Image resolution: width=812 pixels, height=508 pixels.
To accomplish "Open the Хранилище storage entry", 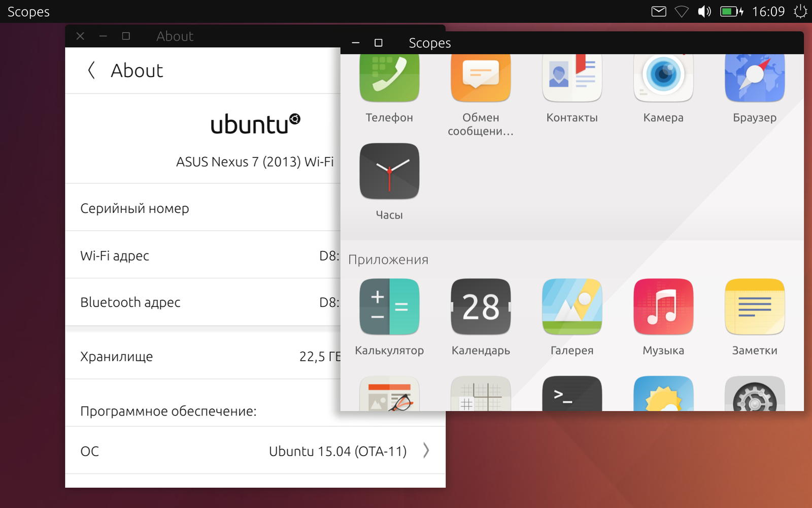I will click(203, 357).
